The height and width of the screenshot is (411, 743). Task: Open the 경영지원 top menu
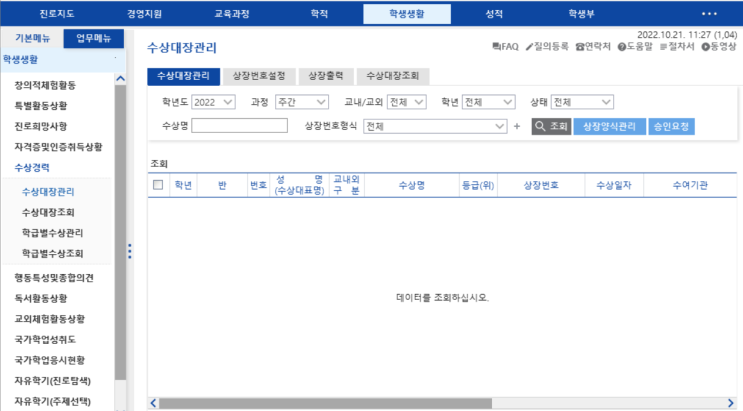click(144, 14)
